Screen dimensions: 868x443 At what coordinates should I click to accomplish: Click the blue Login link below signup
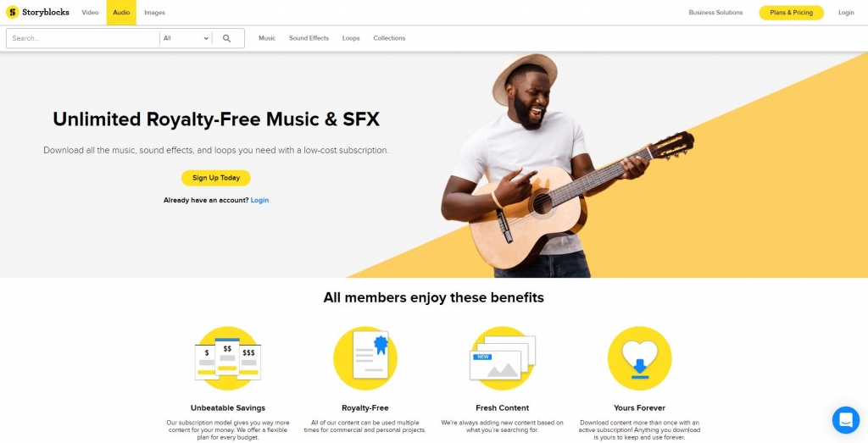(259, 200)
